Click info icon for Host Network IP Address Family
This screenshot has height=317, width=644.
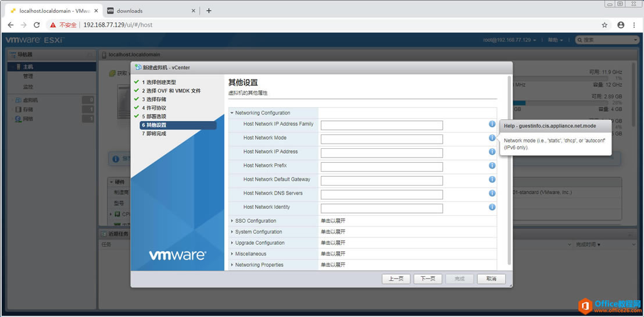492,124
